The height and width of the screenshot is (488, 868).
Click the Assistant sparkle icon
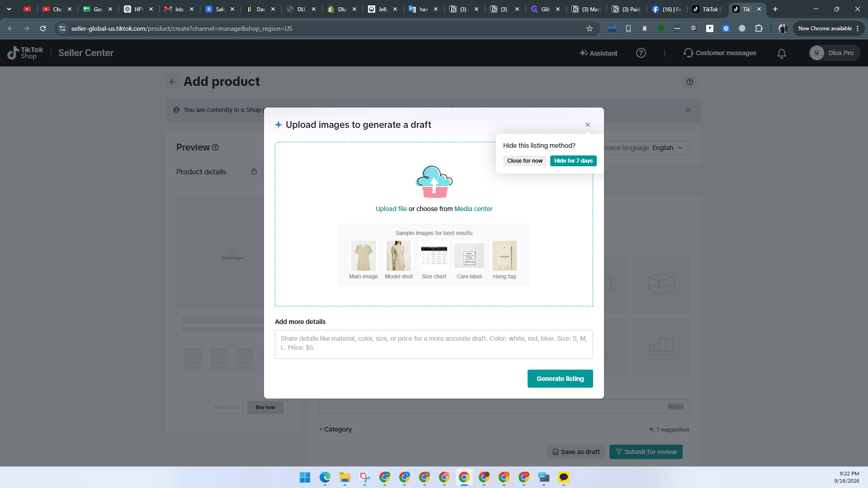coord(584,53)
